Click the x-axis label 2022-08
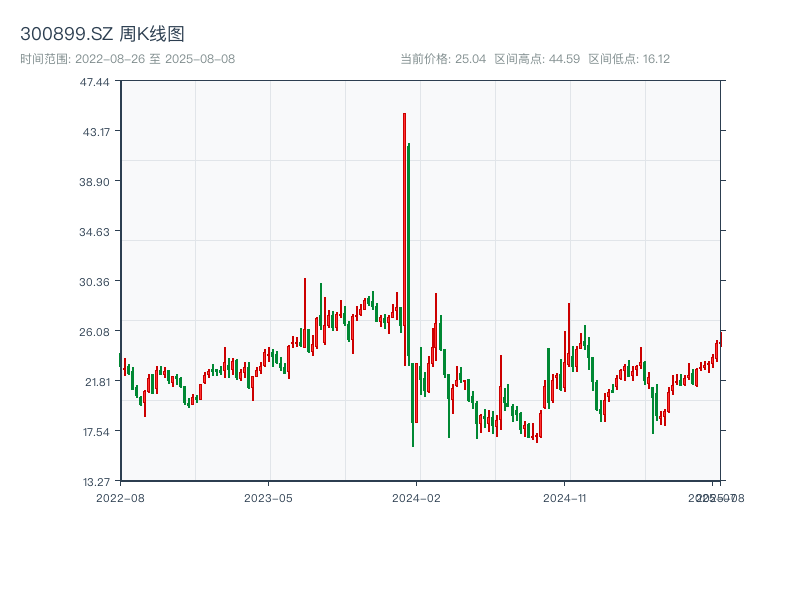The width and height of the screenshot is (800, 600). 120,498
